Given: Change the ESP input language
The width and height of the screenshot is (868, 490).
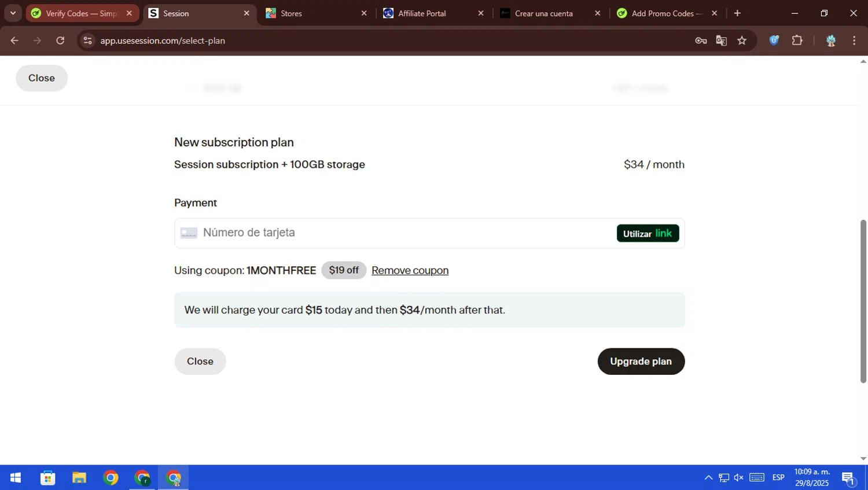Looking at the screenshot, I should (x=778, y=478).
